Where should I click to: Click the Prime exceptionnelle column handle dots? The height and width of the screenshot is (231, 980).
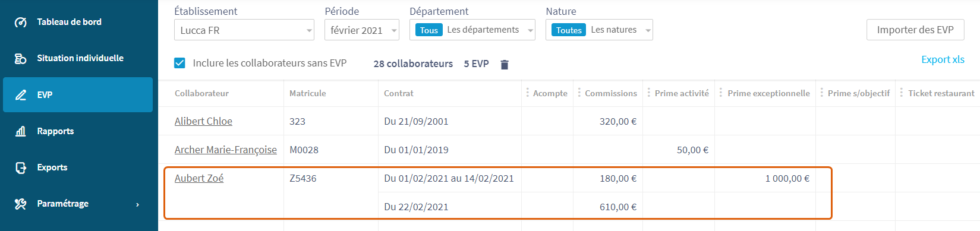point(721,93)
